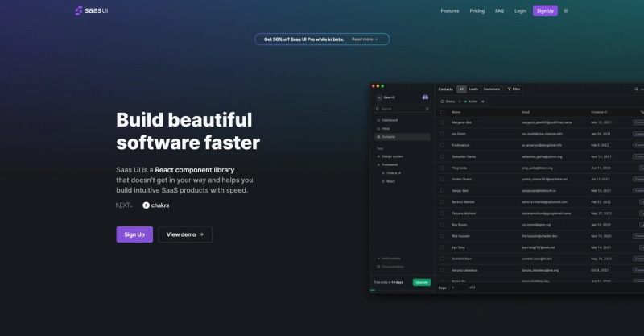
Task: Expand the Framework tag group
Action: [388, 164]
